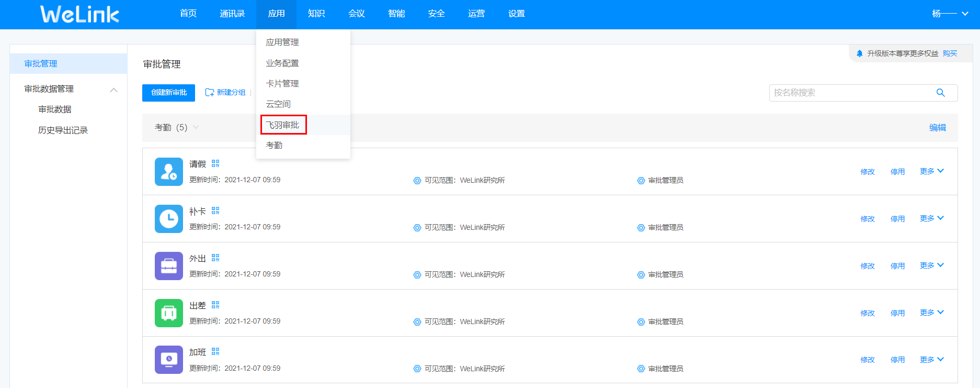Expand 更多 options for 外出
The image size is (980, 388).
coord(932,265)
